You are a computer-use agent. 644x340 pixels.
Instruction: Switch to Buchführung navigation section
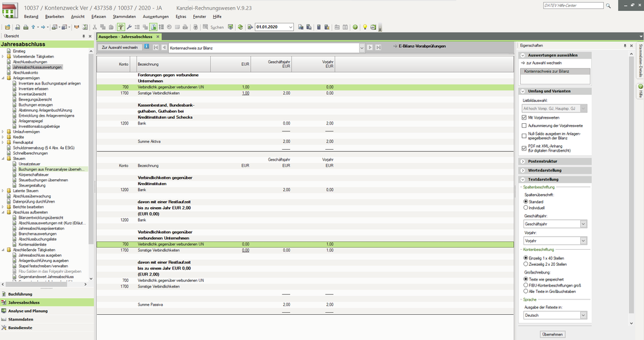(x=47, y=294)
